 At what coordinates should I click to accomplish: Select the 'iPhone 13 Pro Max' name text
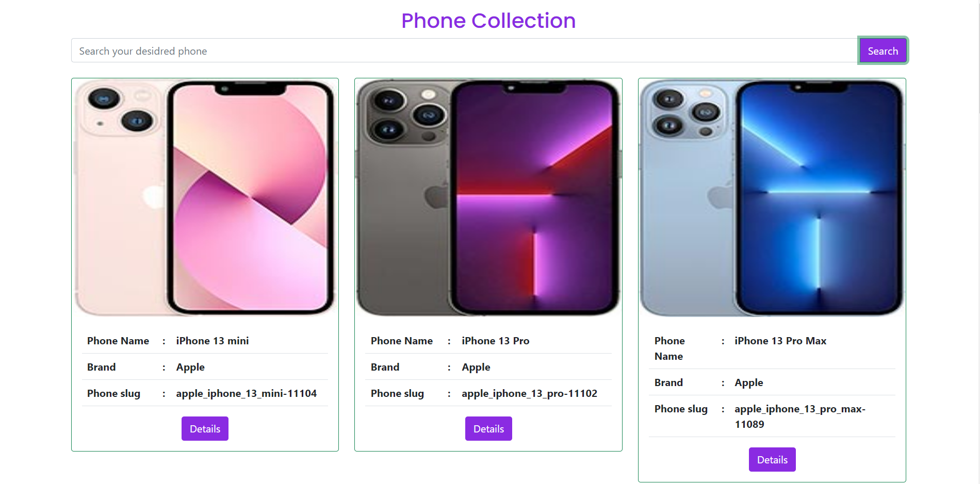point(780,341)
